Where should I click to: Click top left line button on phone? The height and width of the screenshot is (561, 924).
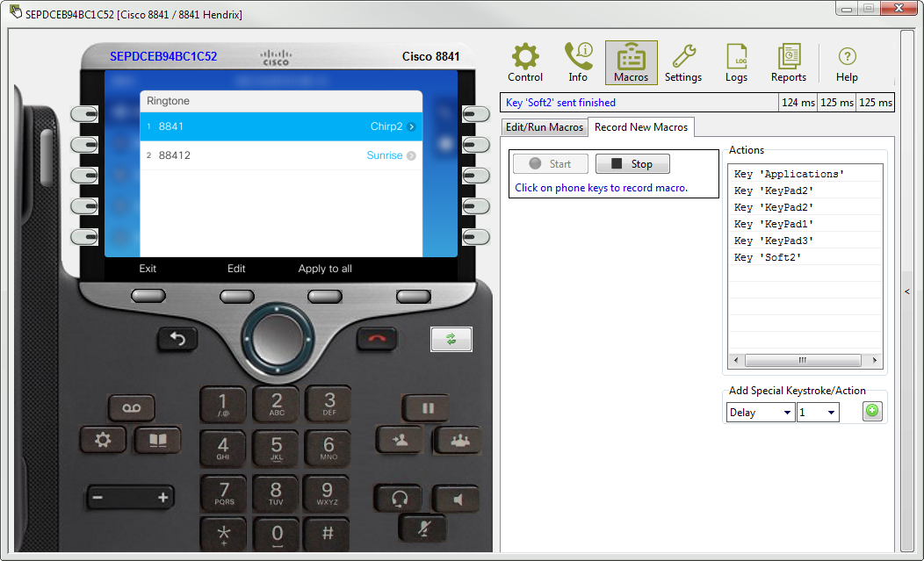pos(84,114)
